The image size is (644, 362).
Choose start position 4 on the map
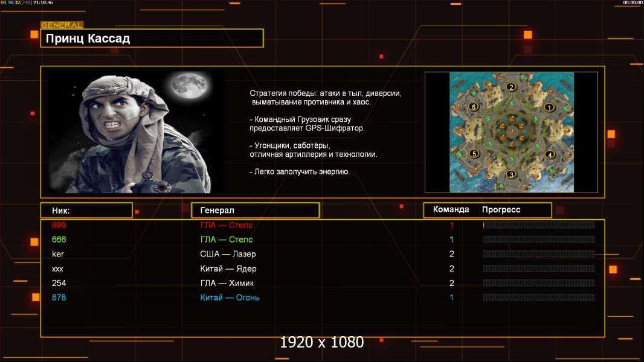coord(549,154)
